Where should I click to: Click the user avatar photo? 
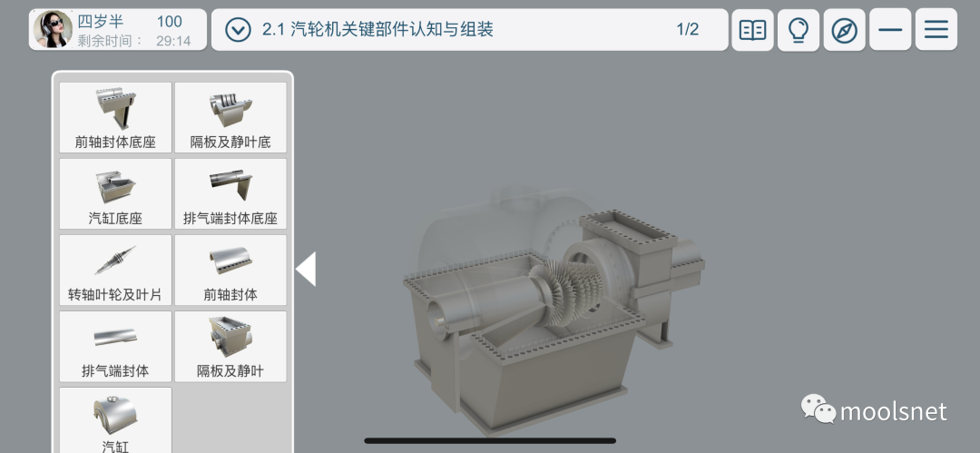pyautogui.click(x=53, y=29)
